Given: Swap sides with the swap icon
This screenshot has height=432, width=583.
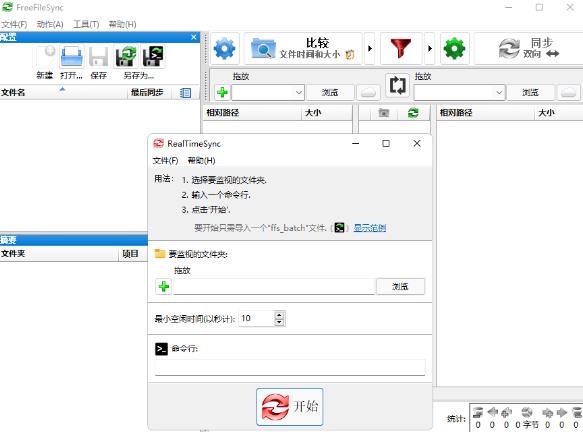Looking at the screenshot, I should tap(397, 86).
